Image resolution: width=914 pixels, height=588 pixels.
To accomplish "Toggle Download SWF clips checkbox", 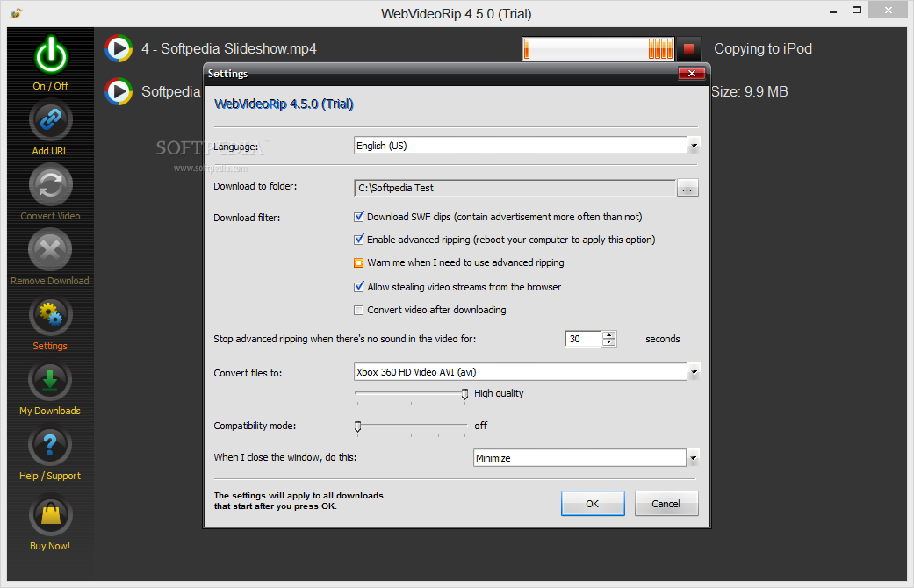I will [x=359, y=217].
